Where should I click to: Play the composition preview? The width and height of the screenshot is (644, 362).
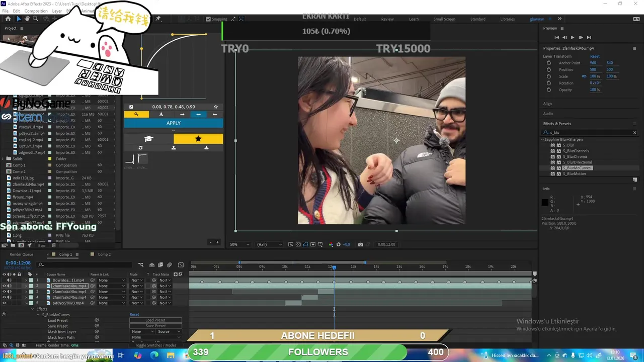point(573,37)
